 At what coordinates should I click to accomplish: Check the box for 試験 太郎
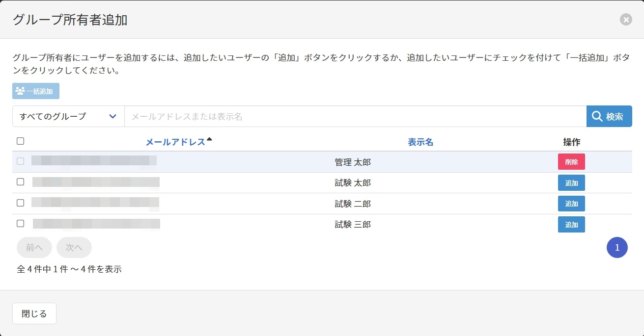click(x=20, y=182)
